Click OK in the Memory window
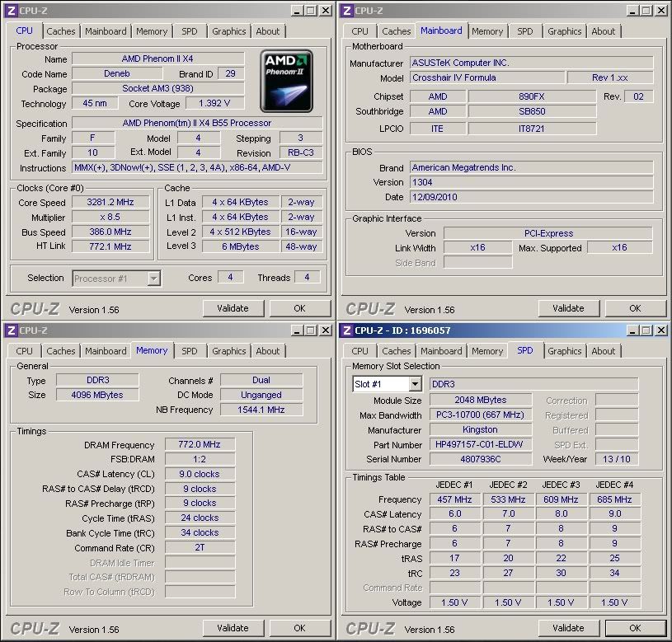 pos(299,628)
